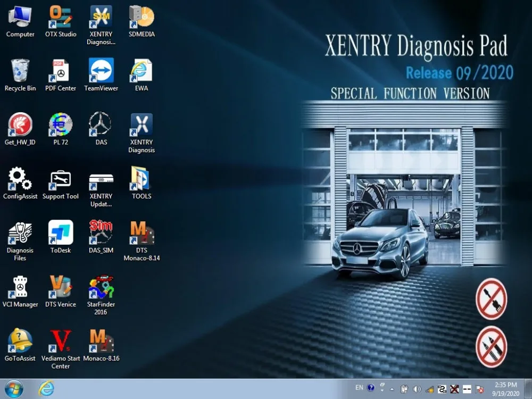Click the power plug tray icon

404,389
